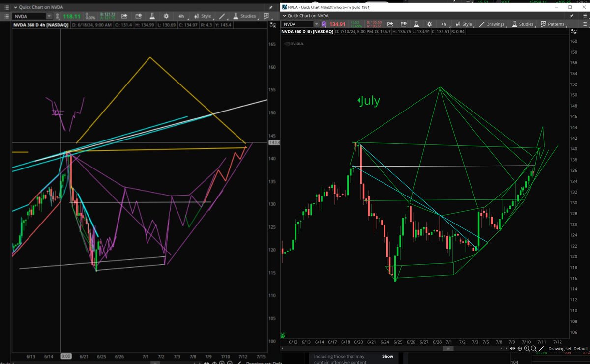590x364 pixels.
Task: Open the flask icon beside gear in right chart
Action: click(x=416, y=24)
